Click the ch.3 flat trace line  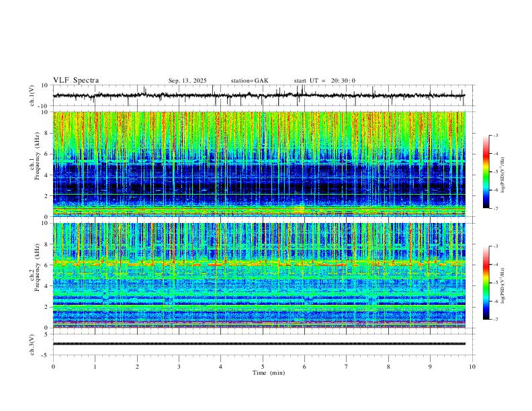tap(259, 344)
